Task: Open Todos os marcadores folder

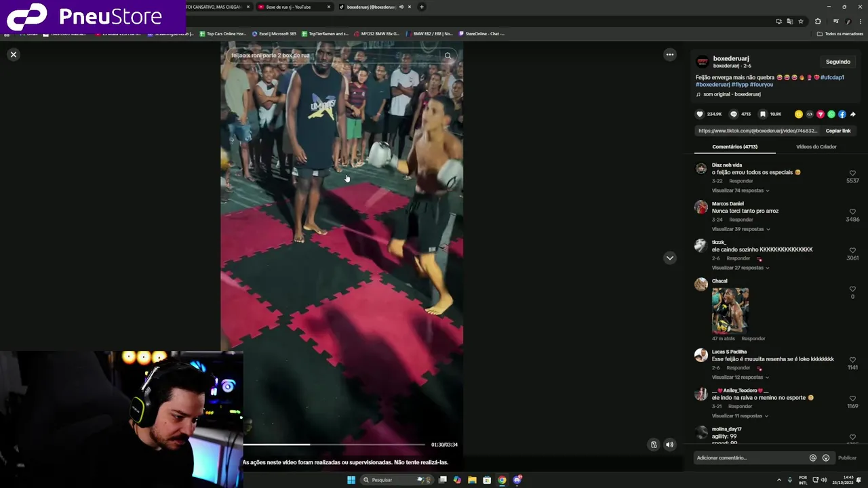Action: pos(840,33)
